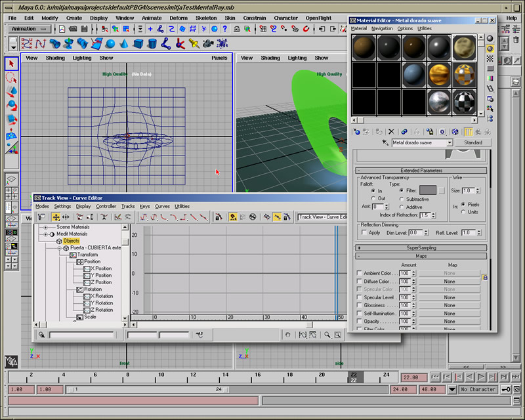Click the Filters icon in Track View toolbar
Viewport: 525px width, 420px height.
tap(41, 217)
